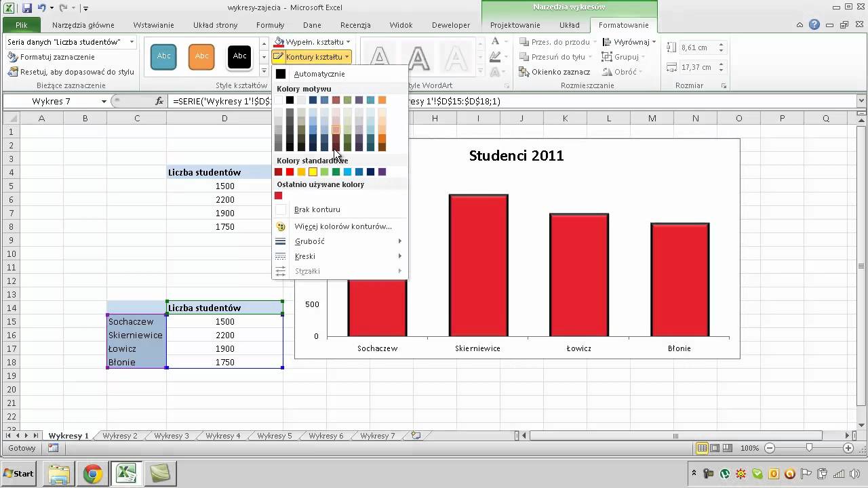Open the text fill A dropdown
This screenshot has height=488, width=868.
point(498,42)
